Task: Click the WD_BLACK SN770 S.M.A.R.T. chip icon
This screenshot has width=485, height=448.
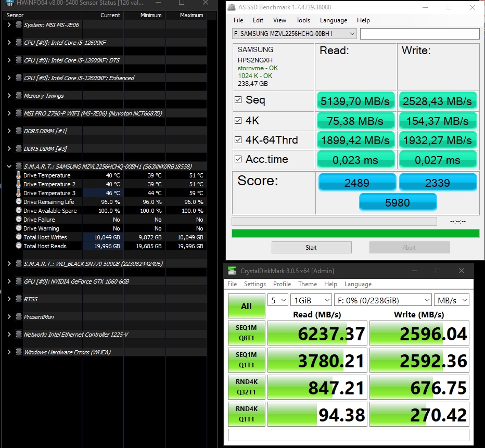Action: tap(19, 263)
